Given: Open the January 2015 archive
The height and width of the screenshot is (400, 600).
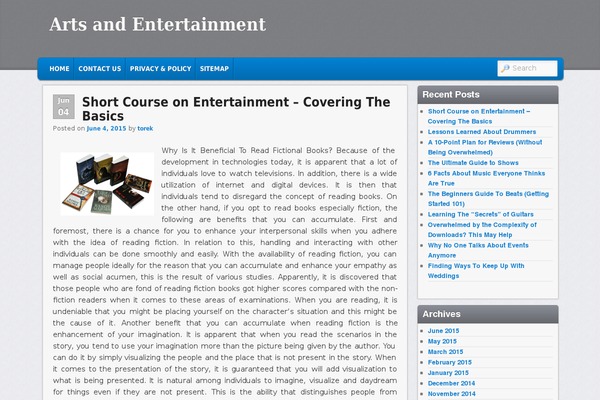Looking at the screenshot, I should pyautogui.click(x=448, y=373).
